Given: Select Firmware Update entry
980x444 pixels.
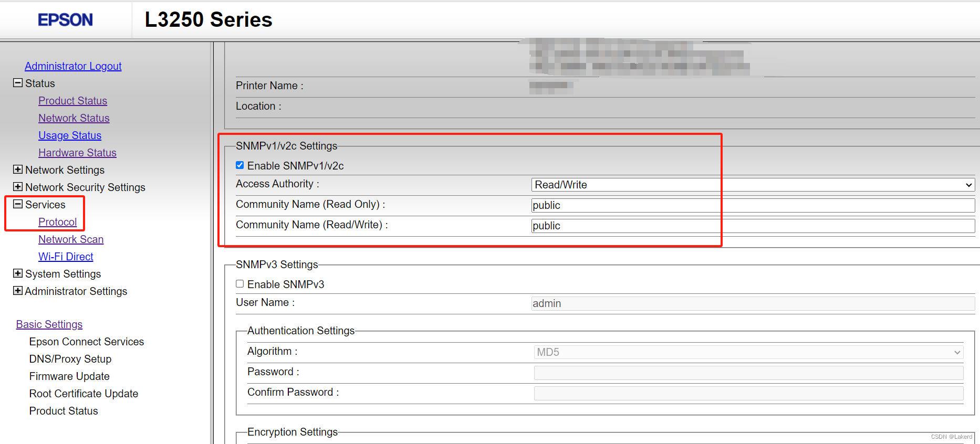Looking at the screenshot, I should 69,376.
